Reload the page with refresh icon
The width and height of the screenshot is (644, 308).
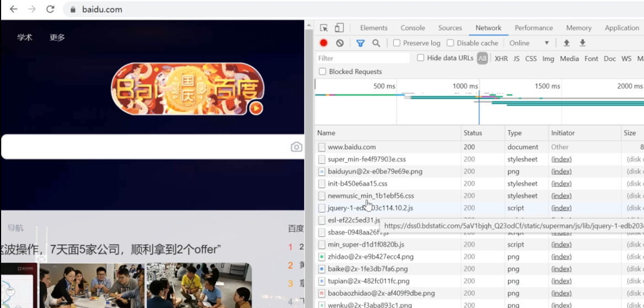pyautogui.click(x=50, y=9)
